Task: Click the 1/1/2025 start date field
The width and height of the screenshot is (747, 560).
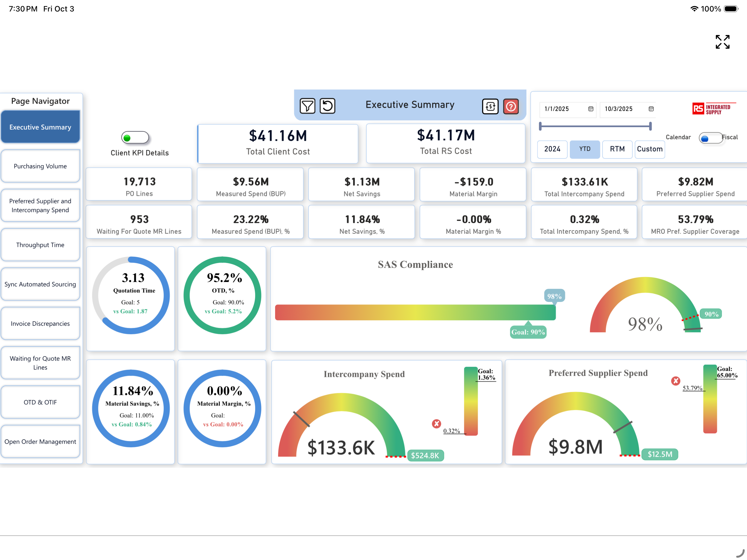Action: [568, 109]
